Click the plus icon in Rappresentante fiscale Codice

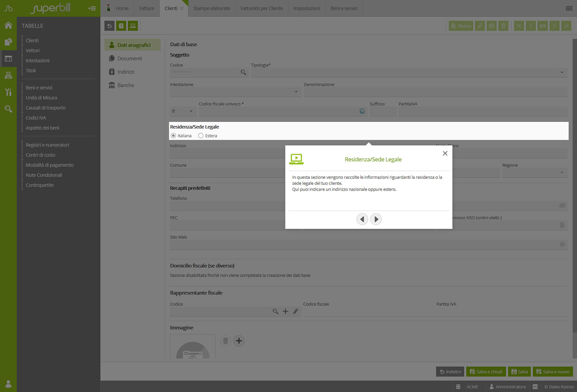point(285,311)
